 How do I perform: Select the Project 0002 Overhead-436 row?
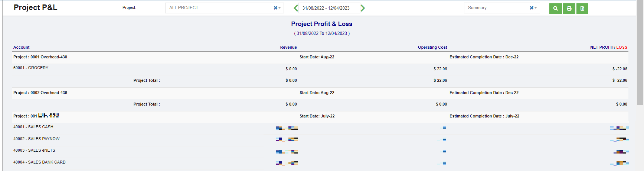[x=40, y=93]
